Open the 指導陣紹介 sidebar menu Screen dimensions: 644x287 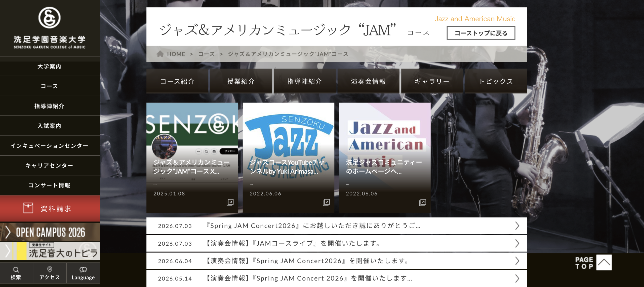click(x=50, y=106)
